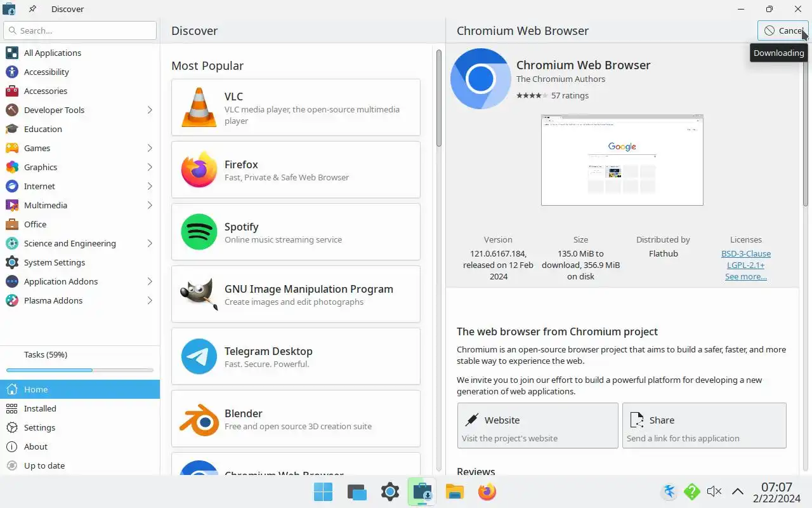Click the Games controller icon
The image size is (812, 508).
(x=12, y=148)
